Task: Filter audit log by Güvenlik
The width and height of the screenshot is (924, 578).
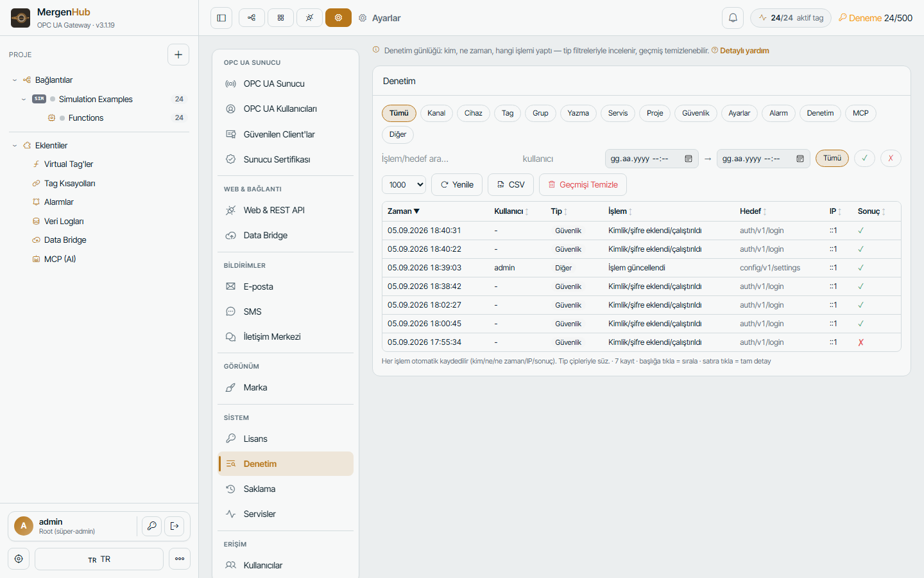Action: click(696, 113)
